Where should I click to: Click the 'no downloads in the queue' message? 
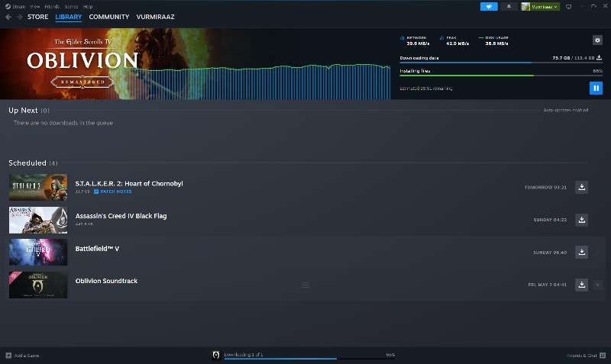click(63, 123)
